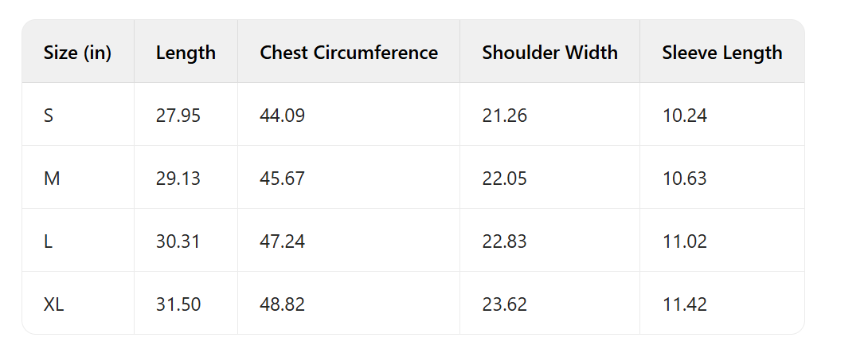Select the 48.82 chest circumference value
The width and height of the screenshot is (868, 361).
tap(282, 304)
